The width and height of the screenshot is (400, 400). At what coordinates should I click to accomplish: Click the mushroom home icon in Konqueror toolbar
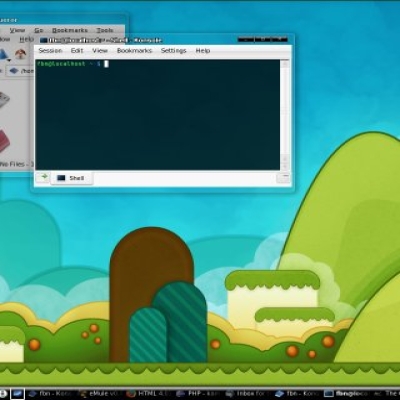click(x=21, y=54)
